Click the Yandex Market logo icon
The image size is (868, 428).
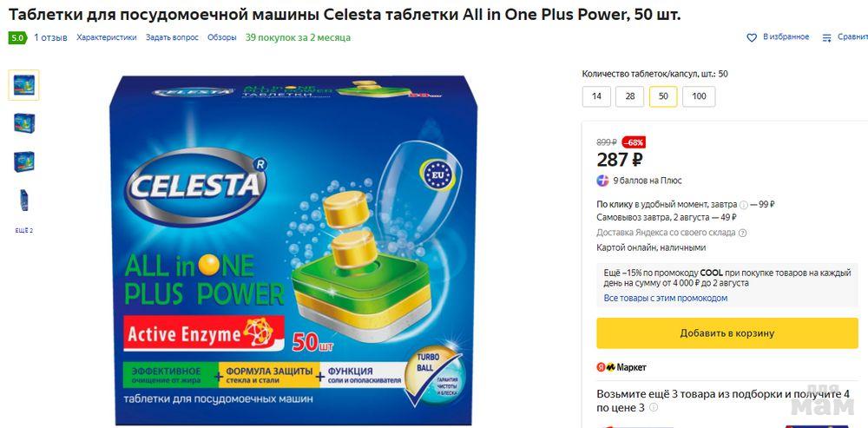pyautogui.click(x=606, y=367)
